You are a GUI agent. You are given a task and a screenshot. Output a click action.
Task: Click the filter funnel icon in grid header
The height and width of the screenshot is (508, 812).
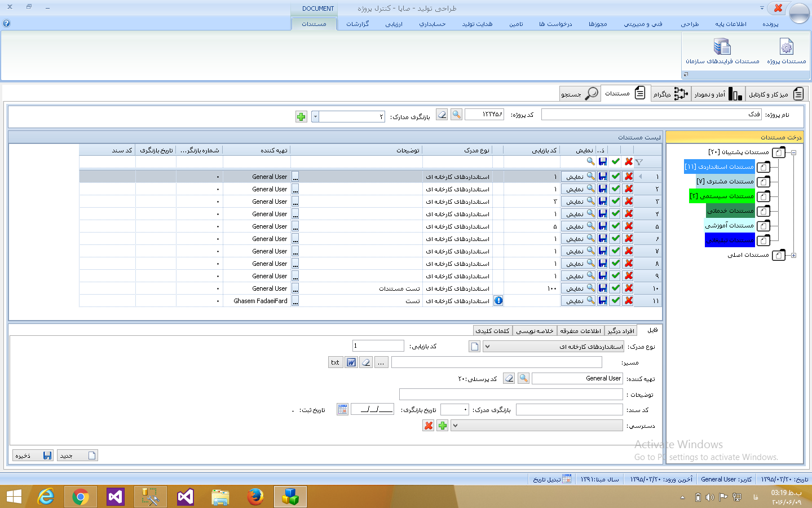click(x=639, y=162)
